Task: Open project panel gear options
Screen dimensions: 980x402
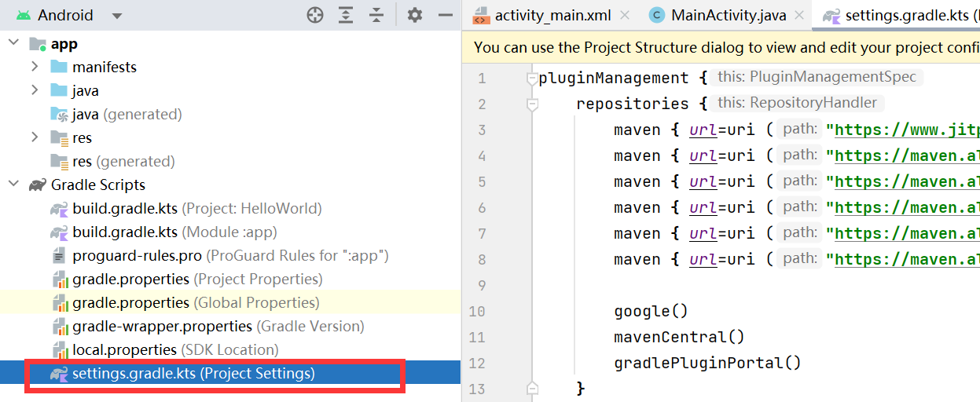Action: pyautogui.click(x=415, y=15)
